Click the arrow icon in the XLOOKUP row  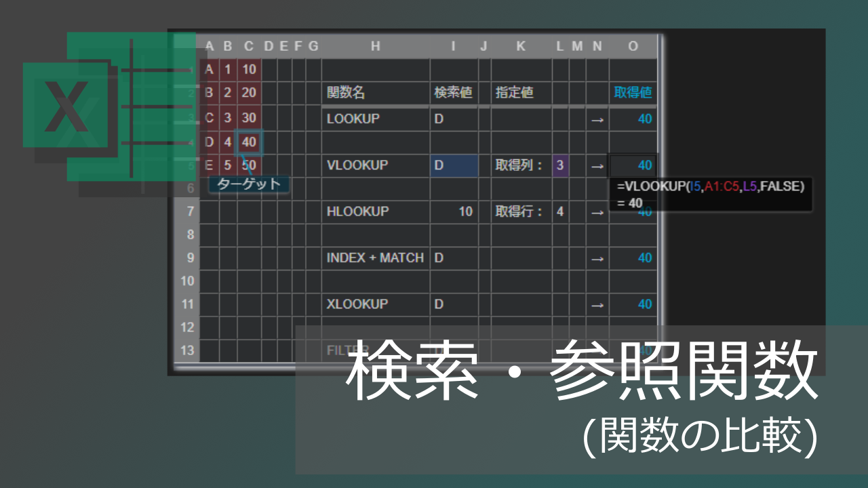597,305
